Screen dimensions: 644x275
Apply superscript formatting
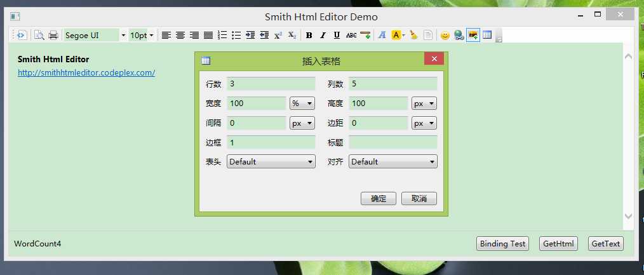pos(278,36)
